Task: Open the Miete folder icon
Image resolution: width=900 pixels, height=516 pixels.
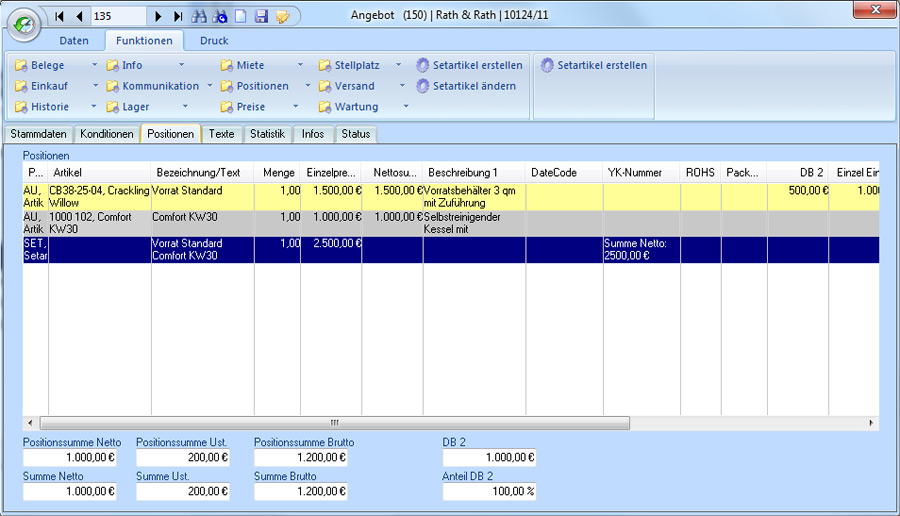Action: (227, 65)
